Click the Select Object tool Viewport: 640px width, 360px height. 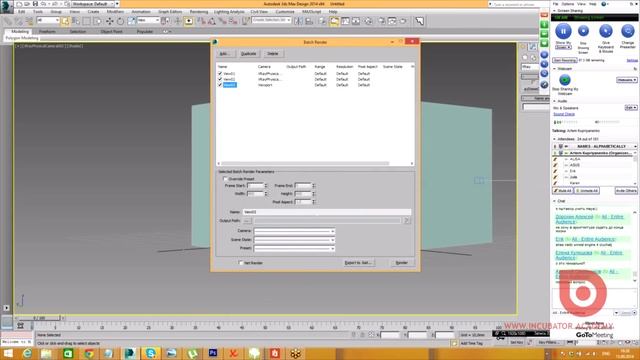coord(65,21)
